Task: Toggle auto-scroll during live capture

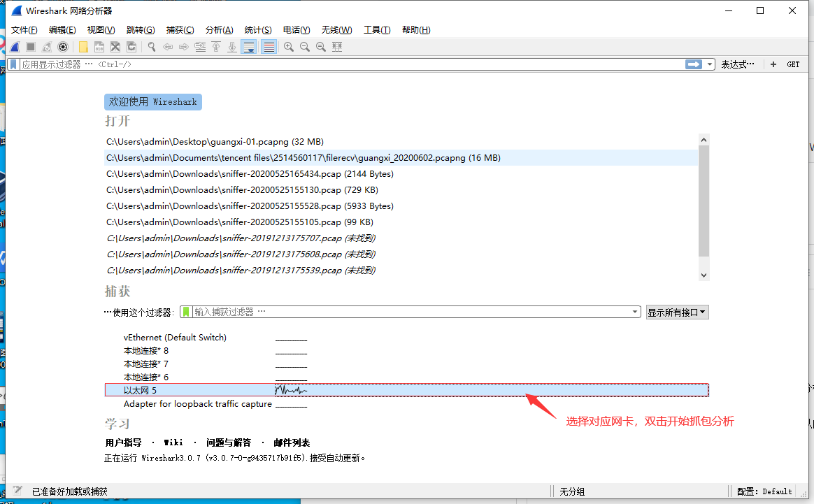Action: [249, 48]
